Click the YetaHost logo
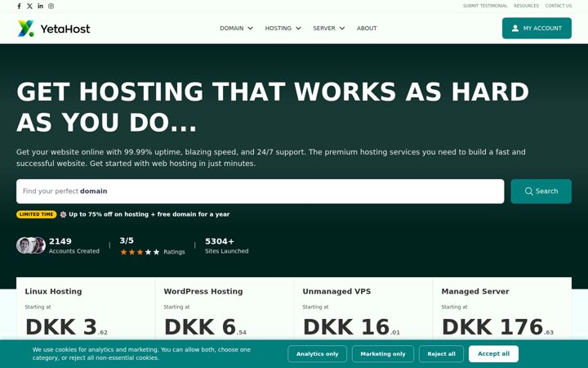Screen dimensions: 588x368 (54, 29)
